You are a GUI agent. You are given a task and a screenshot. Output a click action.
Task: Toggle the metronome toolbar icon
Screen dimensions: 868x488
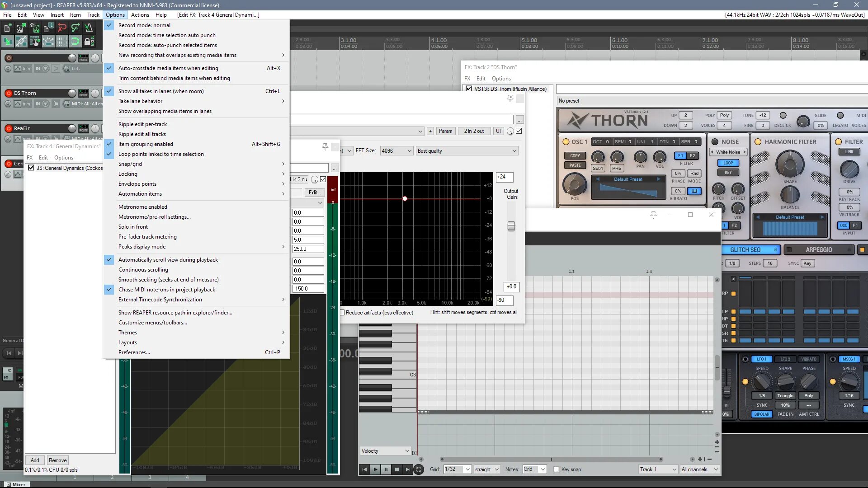[89, 28]
